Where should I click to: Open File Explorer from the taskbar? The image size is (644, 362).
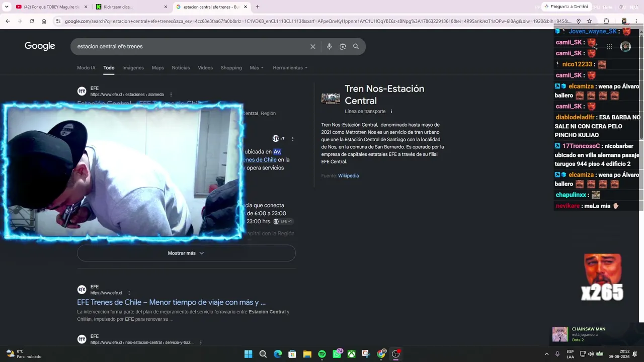pyautogui.click(x=307, y=354)
